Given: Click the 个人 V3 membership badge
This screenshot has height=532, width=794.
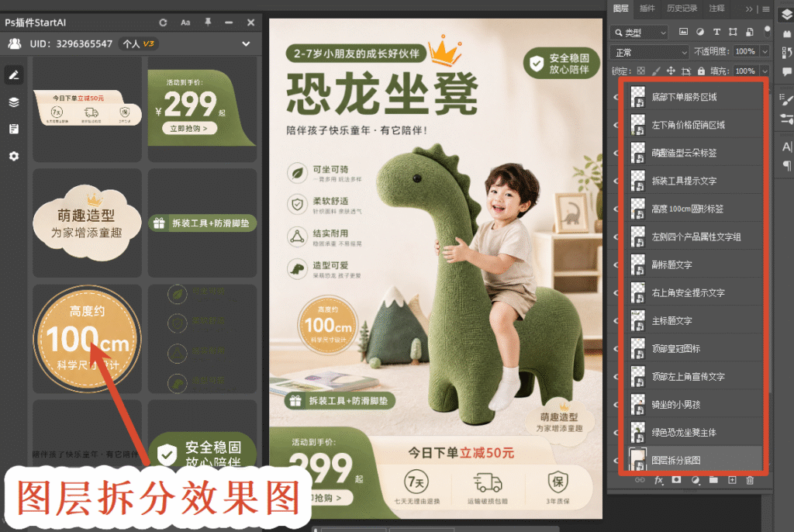Looking at the screenshot, I should click(x=138, y=43).
